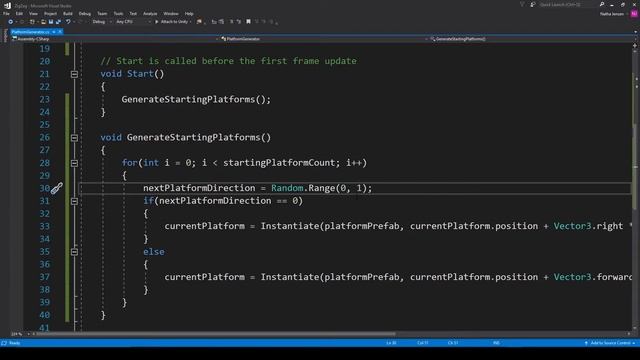This screenshot has width=640, height=360.
Task: Click the Ready status bar text
Action: click(14, 343)
